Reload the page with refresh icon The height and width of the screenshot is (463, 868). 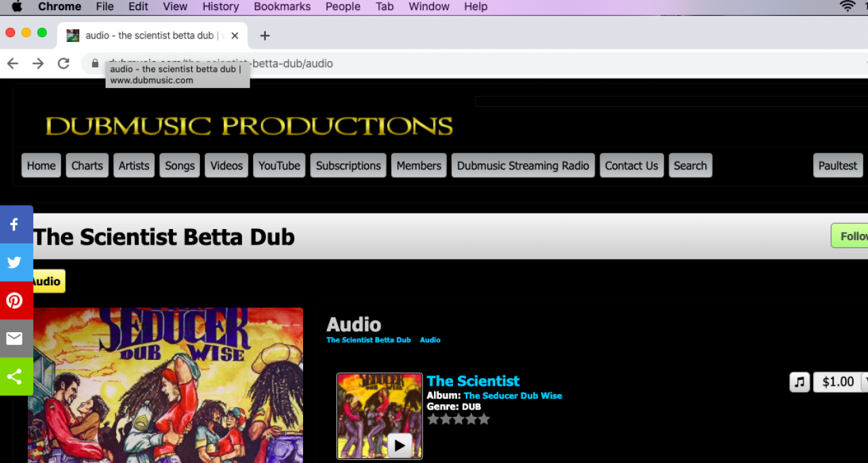64,63
